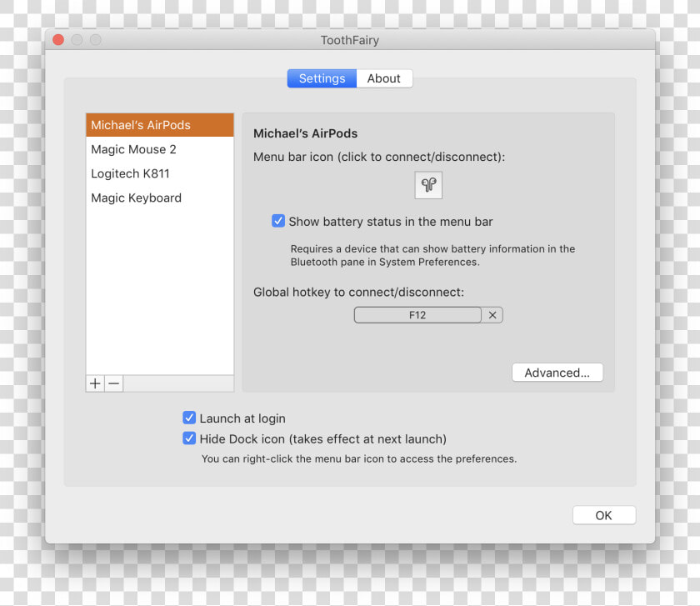Select the Settings tab
Viewport: 700px width, 606px height.
coord(322,78)
